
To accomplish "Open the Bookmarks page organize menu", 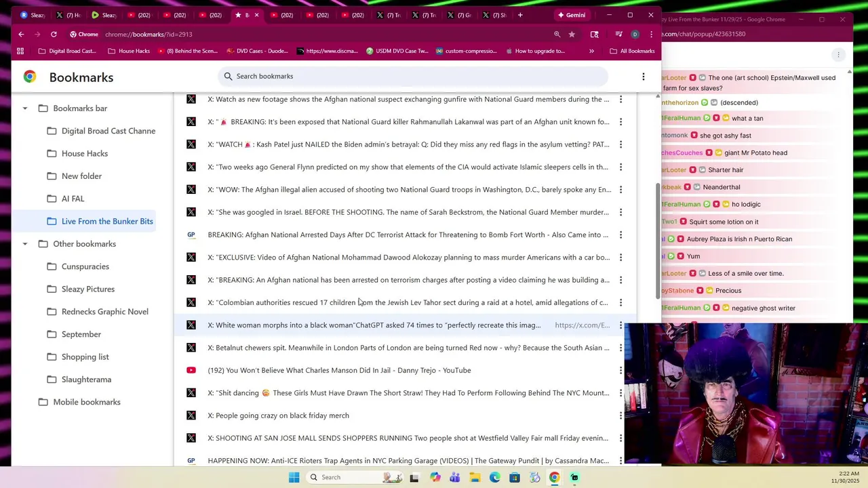I will click(x=643, y=77).
